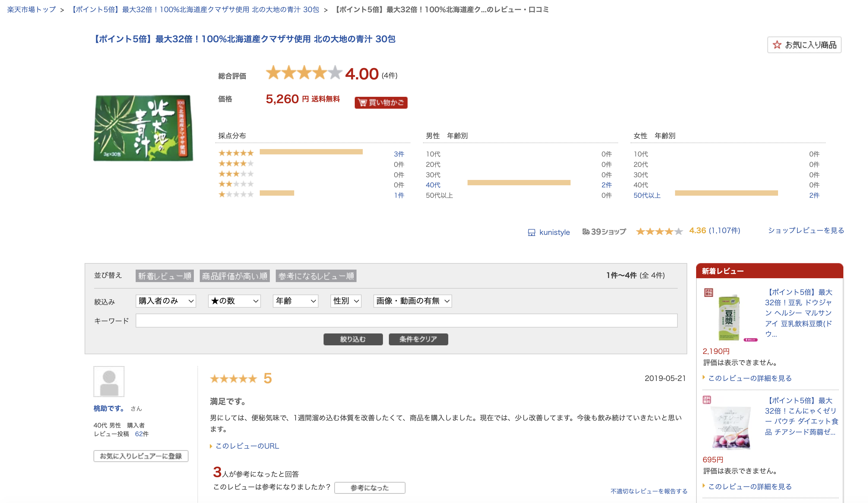Click the 39ショップ truck icon
The width and height of the screenshot is (868, 503).
[x=586, y=232]
